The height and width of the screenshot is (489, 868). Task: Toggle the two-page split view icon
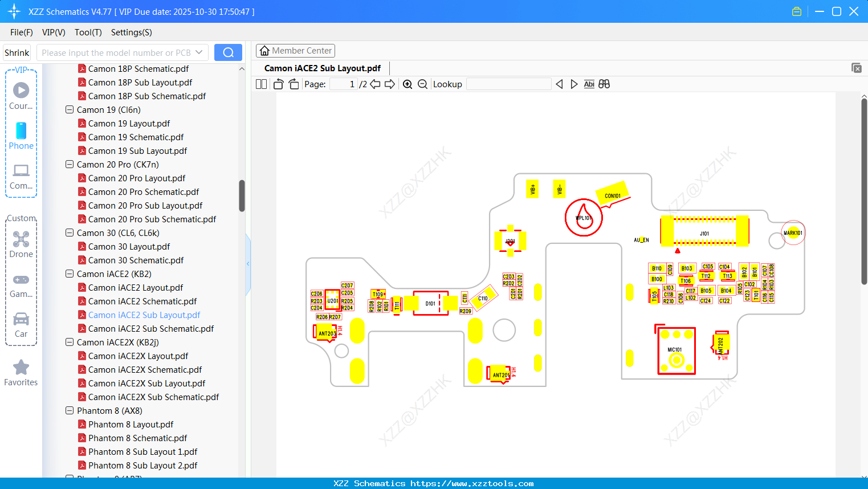261,84
